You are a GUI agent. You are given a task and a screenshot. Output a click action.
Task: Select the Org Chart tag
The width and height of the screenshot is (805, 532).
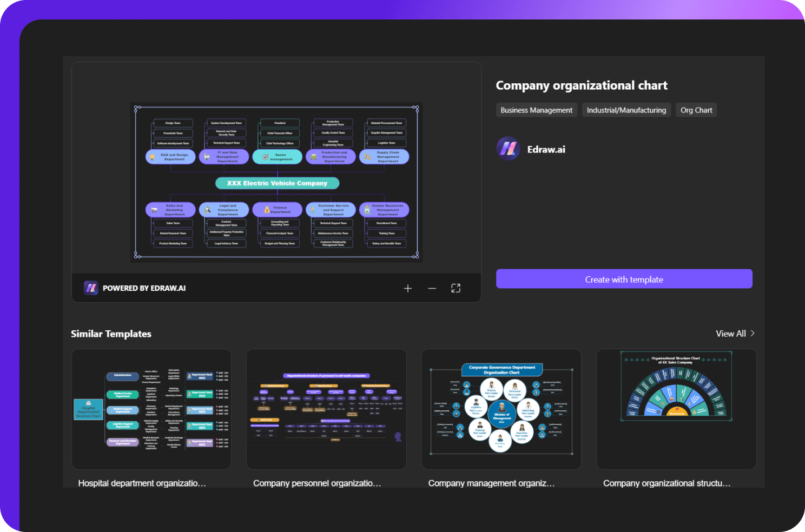[x=696, y=110]
